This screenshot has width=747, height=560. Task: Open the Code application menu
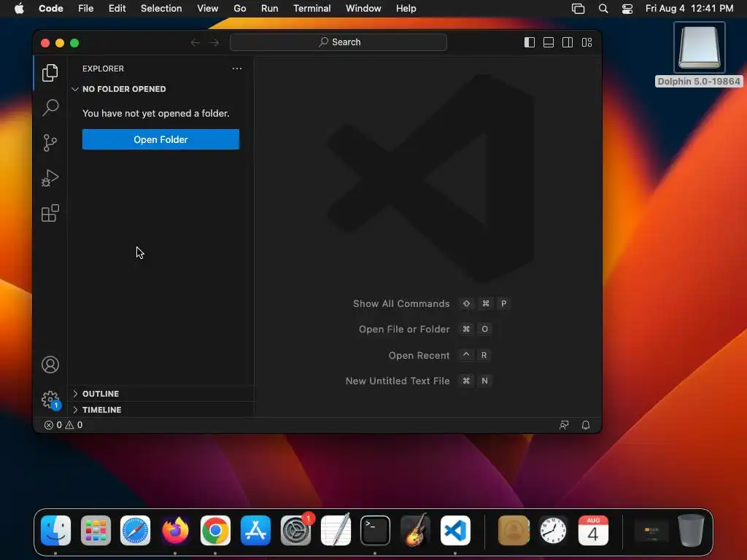click(51, 9)
